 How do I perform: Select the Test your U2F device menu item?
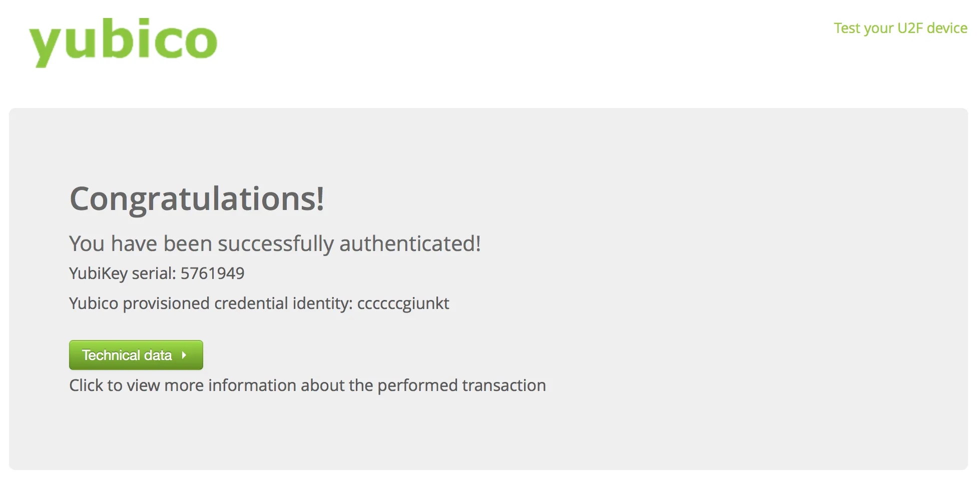[899, 28]
